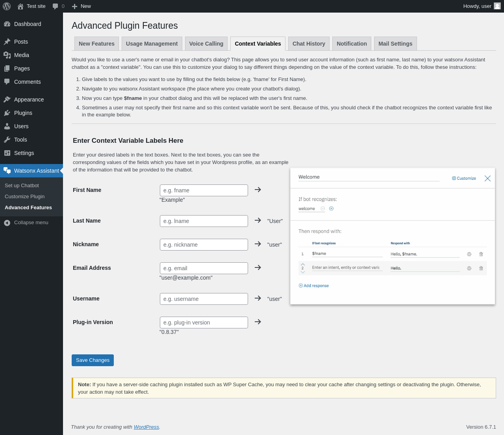The image size is (504, 435).
Task: Click the Plugins plug icon
Action: pyautogui.click(x=7, y=113)
